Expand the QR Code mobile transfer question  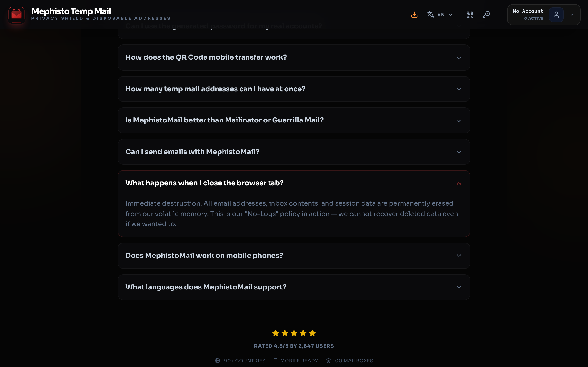click(x=294, y=58)
